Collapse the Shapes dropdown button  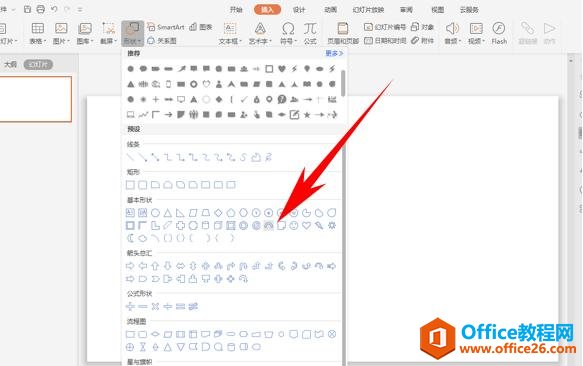coord(132,33)
